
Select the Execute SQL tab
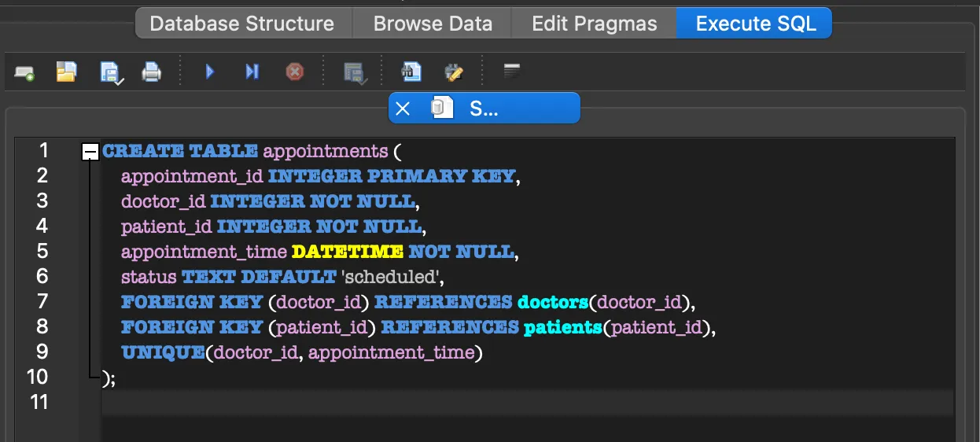[755, 24]
